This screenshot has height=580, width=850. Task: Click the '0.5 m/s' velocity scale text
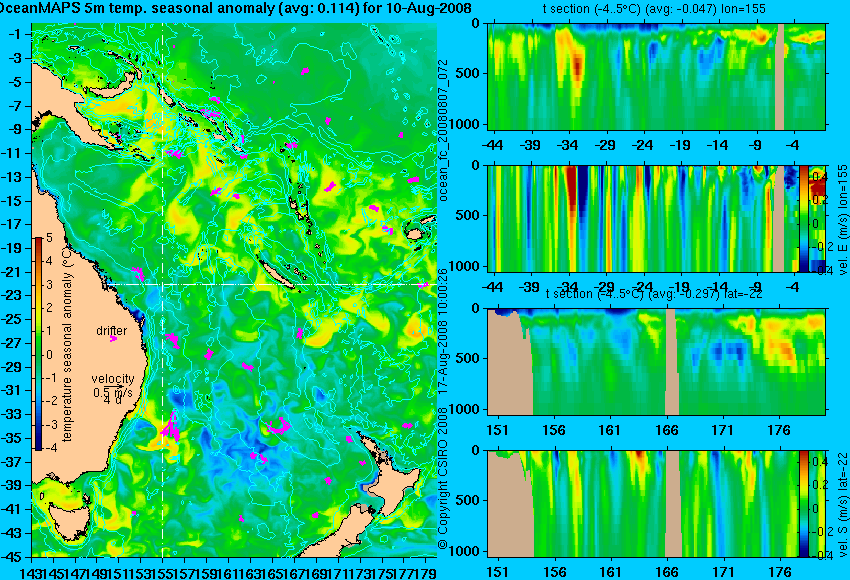pyautogui.click(x=113, y=391)
